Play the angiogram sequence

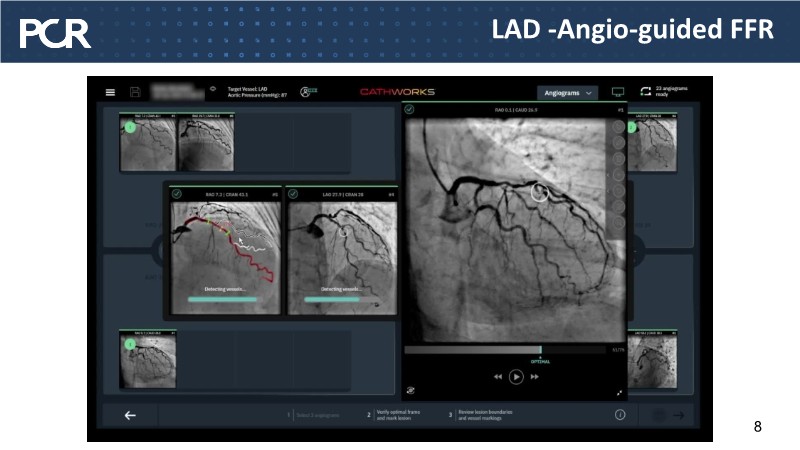coord(516,377)
